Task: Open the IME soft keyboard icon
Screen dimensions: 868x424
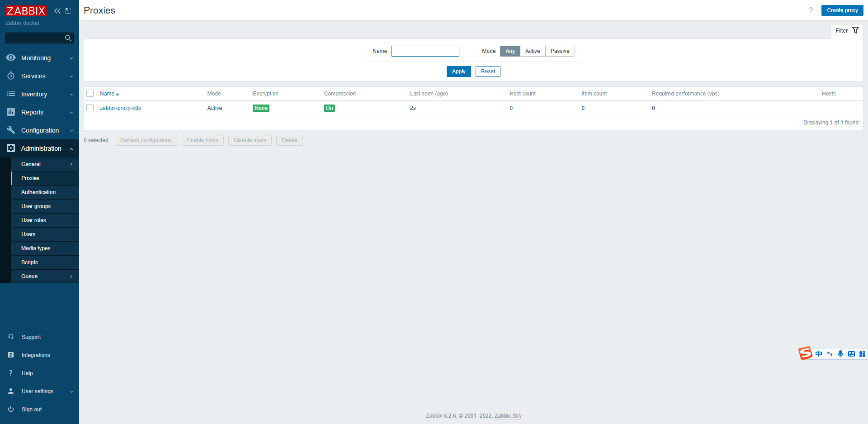Action: click(x=851, y=354)
